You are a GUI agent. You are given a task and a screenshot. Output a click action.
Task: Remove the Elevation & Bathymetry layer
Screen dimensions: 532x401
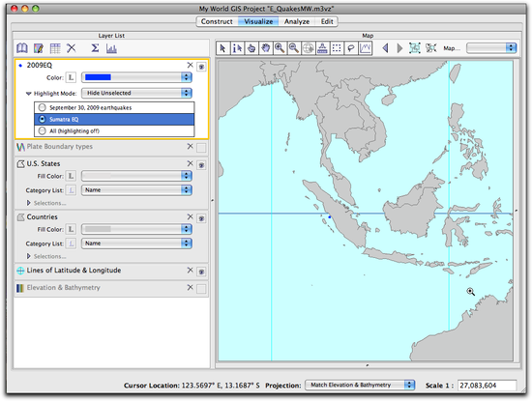click(190, 287)
